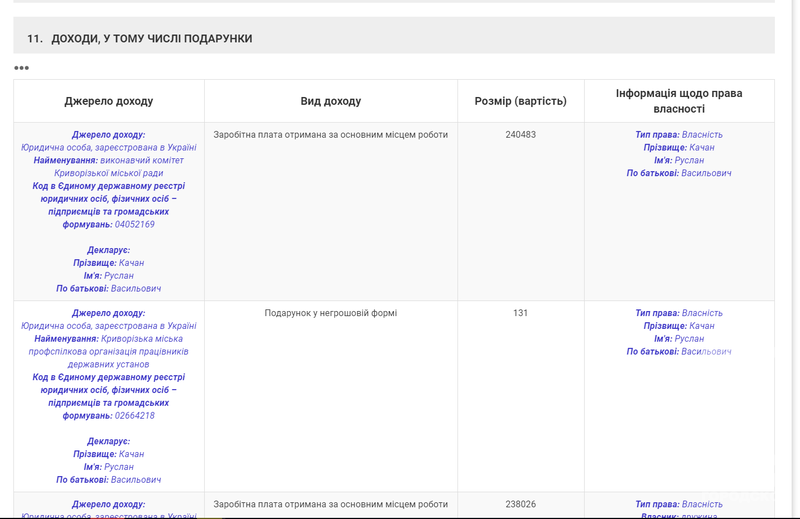The width and height of the screenshot is (800, 519).
Task: Click Тип права: Власність in the 238026 row
Action: [678, 504]
